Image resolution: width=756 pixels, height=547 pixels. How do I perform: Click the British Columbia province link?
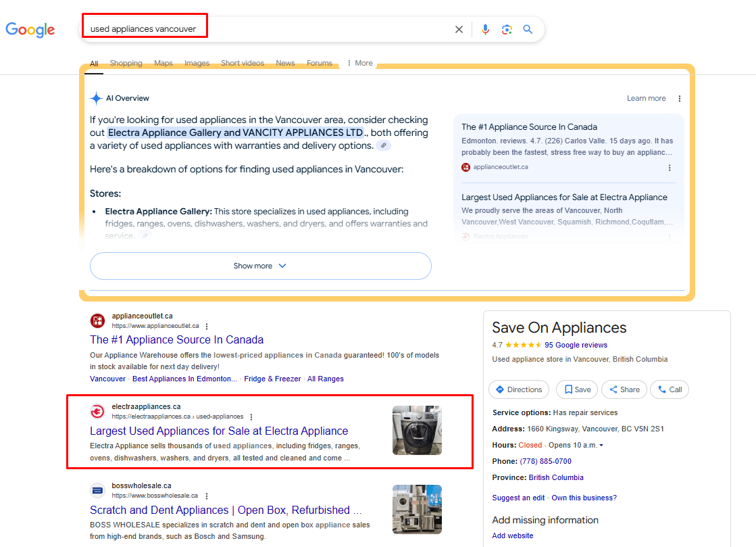click(556, 478)
